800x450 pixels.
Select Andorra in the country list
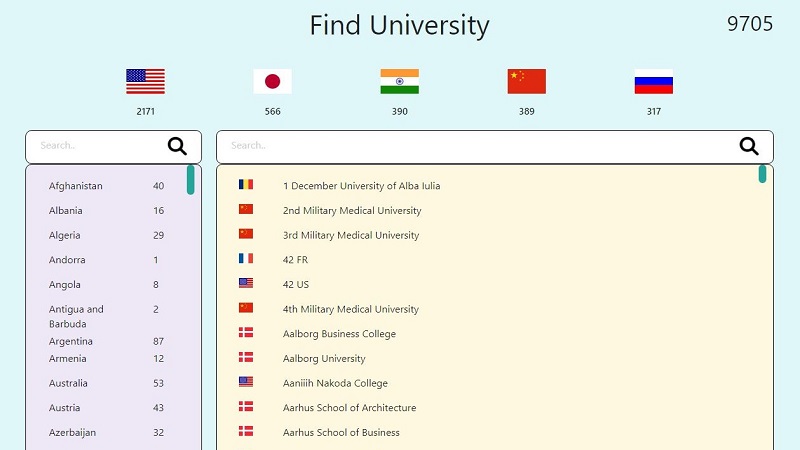(67, 260)
